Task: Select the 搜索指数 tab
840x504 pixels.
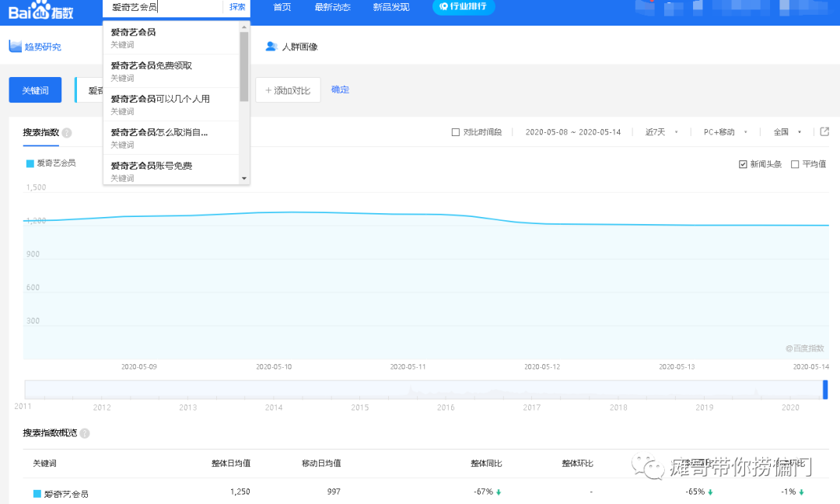Action: pos(40,132)
